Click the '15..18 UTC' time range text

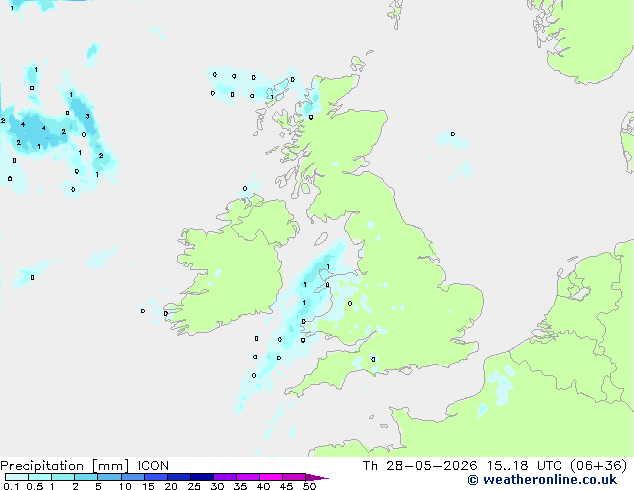(524, 466)
